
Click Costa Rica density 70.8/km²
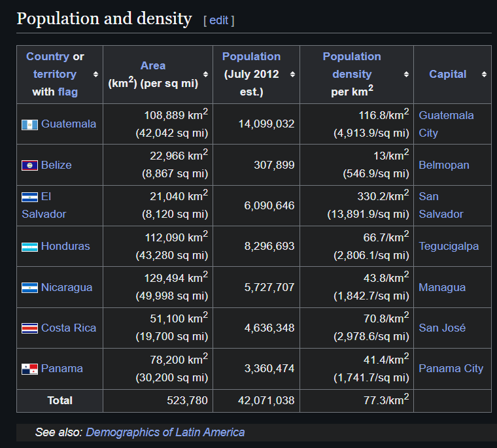click(x=386, y=318)
